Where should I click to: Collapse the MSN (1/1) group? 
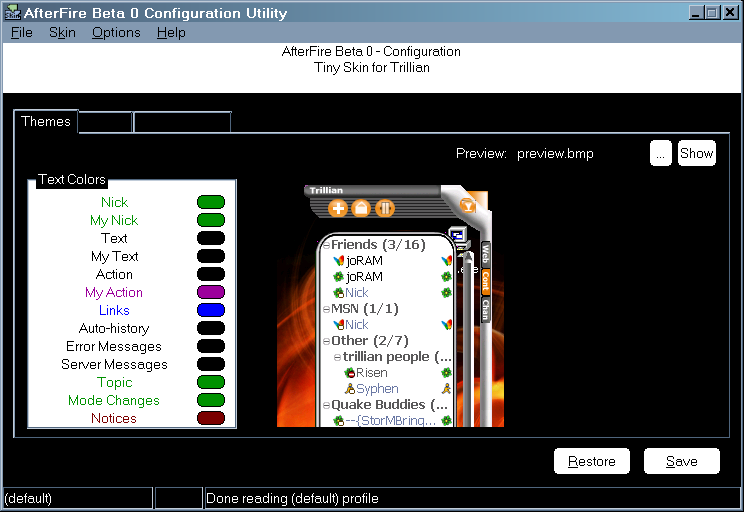pos(326,309)
